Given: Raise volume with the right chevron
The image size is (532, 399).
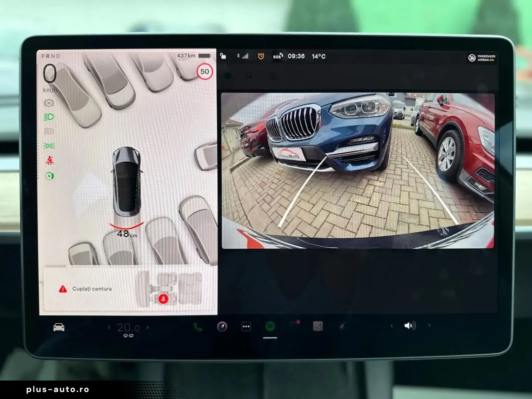Looking at the screenshot, I should tap(429, 325).
